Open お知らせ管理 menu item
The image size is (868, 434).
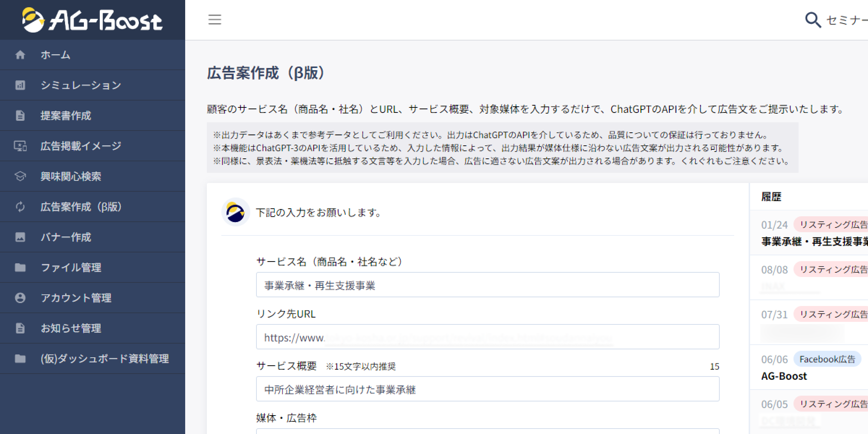71,328
